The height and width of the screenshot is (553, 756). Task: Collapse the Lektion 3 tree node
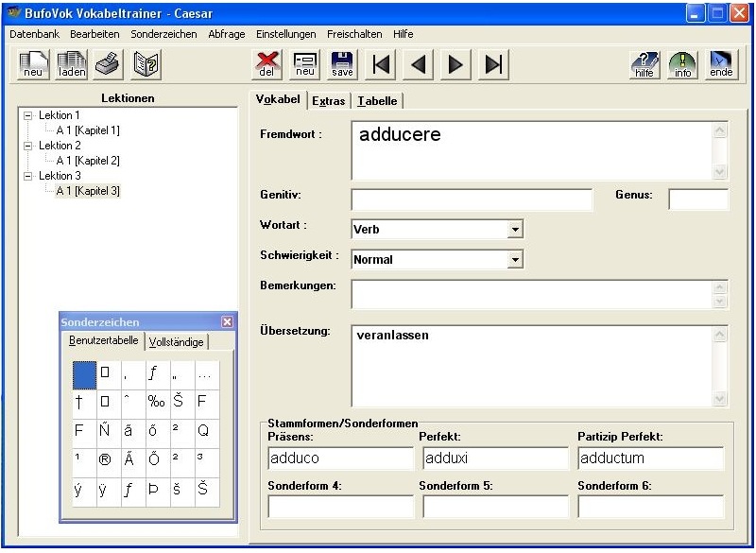28,176
